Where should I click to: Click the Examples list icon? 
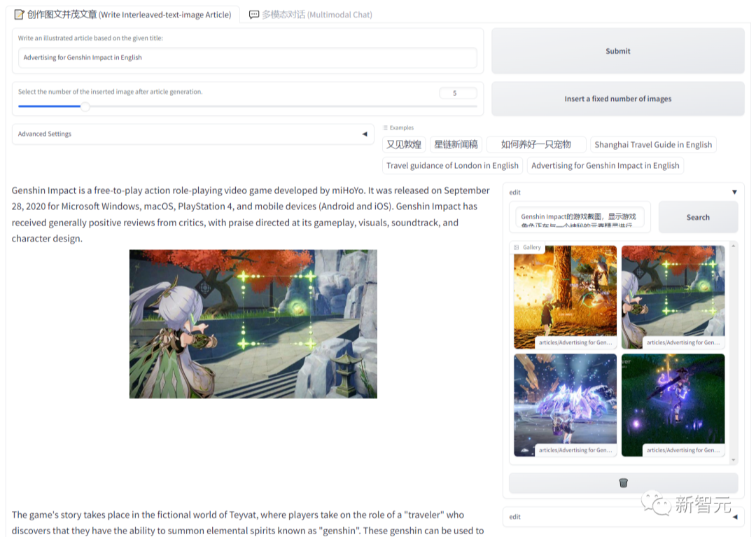click(x=386, y=128)
